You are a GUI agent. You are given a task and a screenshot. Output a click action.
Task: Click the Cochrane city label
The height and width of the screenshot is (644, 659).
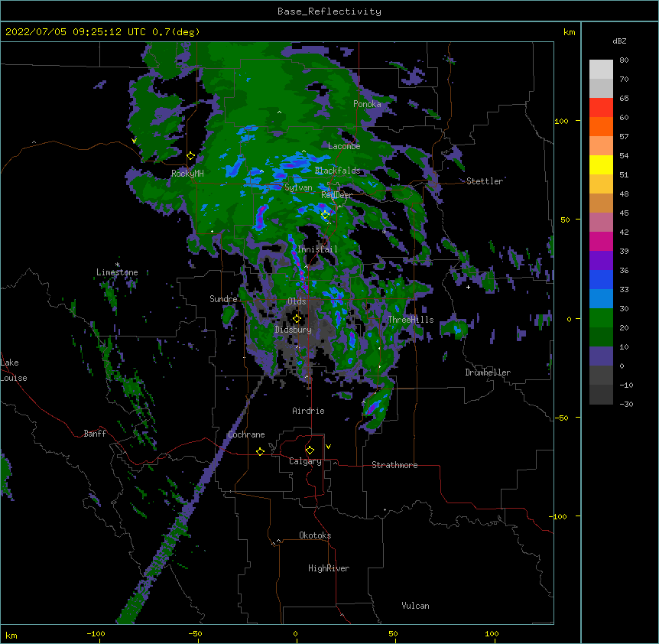click(x=246, y=434)
